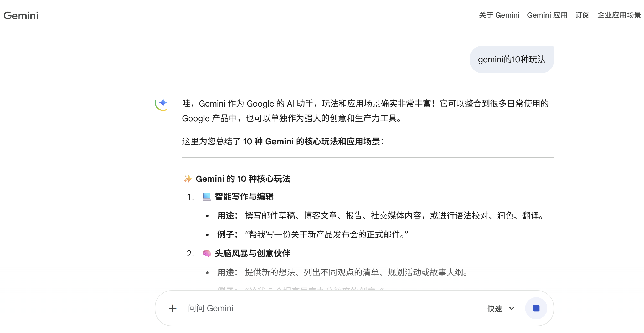Click the 订阅 link in the top navigation
This screenshot has width=644, height=333.
tap(582, 15)
